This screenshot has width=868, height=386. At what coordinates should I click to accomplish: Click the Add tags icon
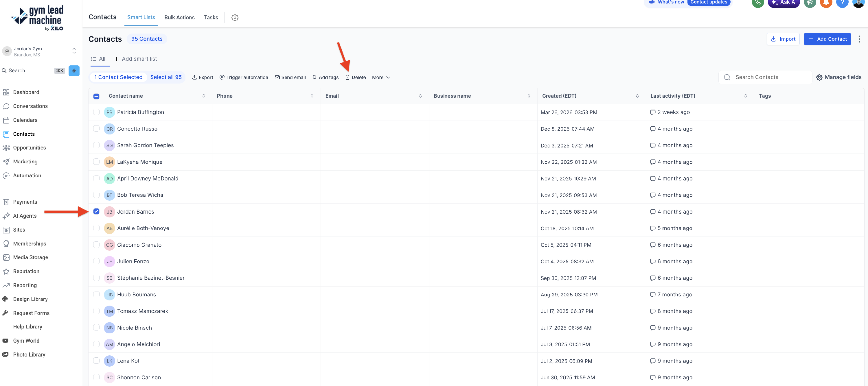tap(315, 77)
